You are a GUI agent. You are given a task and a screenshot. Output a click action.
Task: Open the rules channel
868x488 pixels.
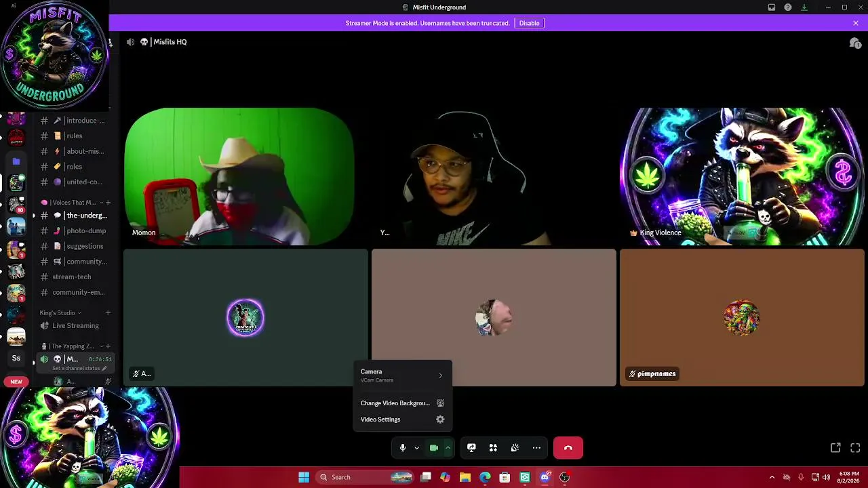(x=75, y=136)
